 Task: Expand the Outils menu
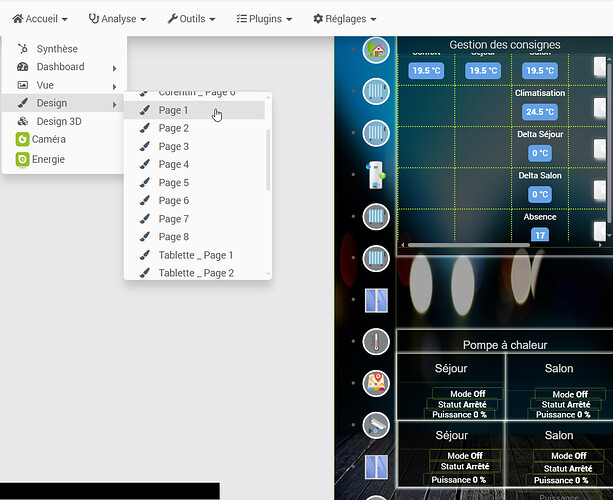(191, 19)
